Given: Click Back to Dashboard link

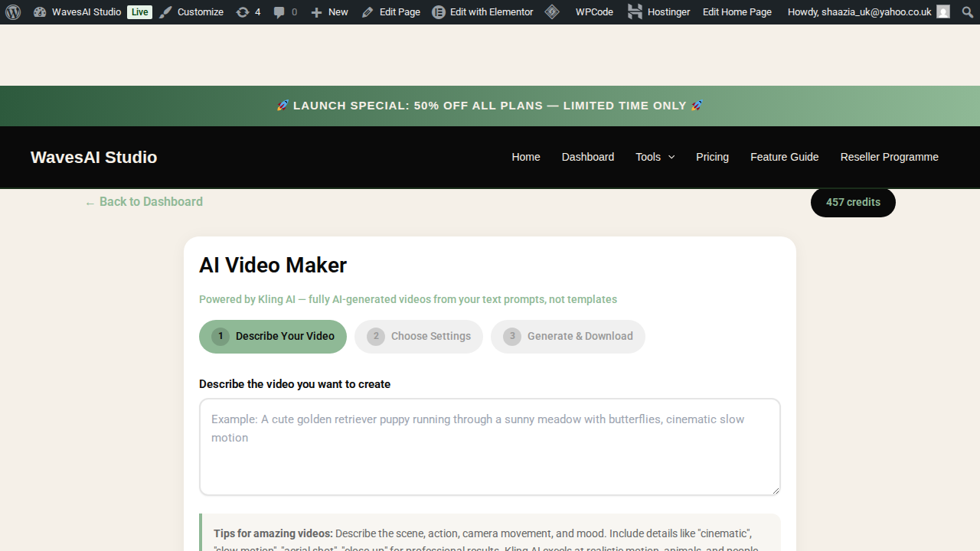Looking at the screenshot, I should pos(144,202).
